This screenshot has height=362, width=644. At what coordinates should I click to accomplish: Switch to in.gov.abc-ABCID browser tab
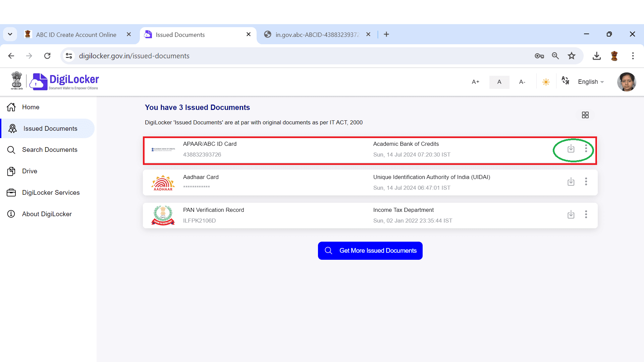tap(317, 35)
